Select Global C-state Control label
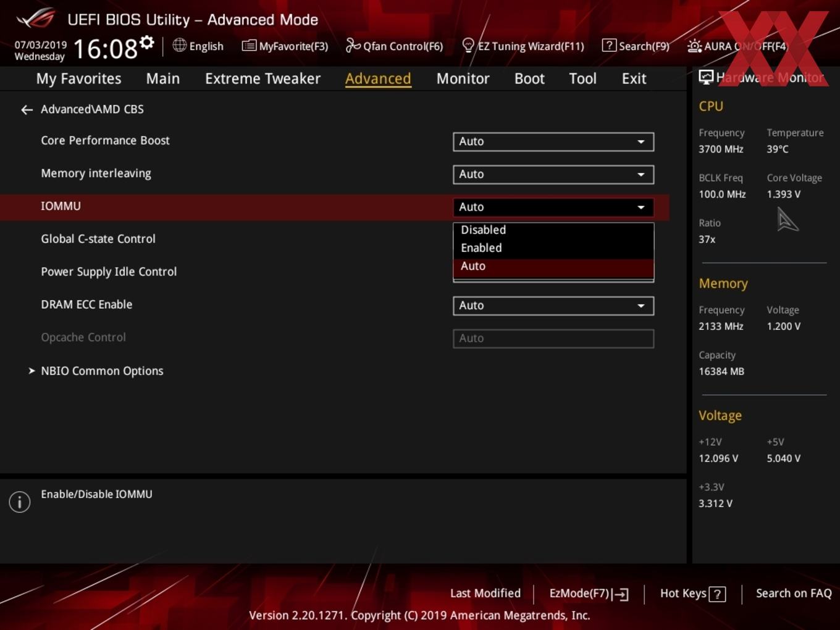Screen dimensions: 840x630 [x=98, y=239]
